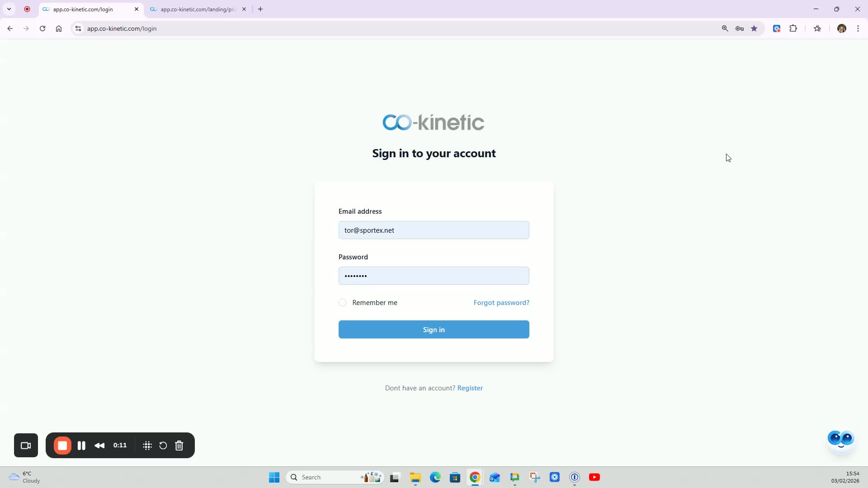The height and width of the screenshot is (488, 868).
Task: Open Microsoft Store from taskbar
Action: tap(455, 477)
